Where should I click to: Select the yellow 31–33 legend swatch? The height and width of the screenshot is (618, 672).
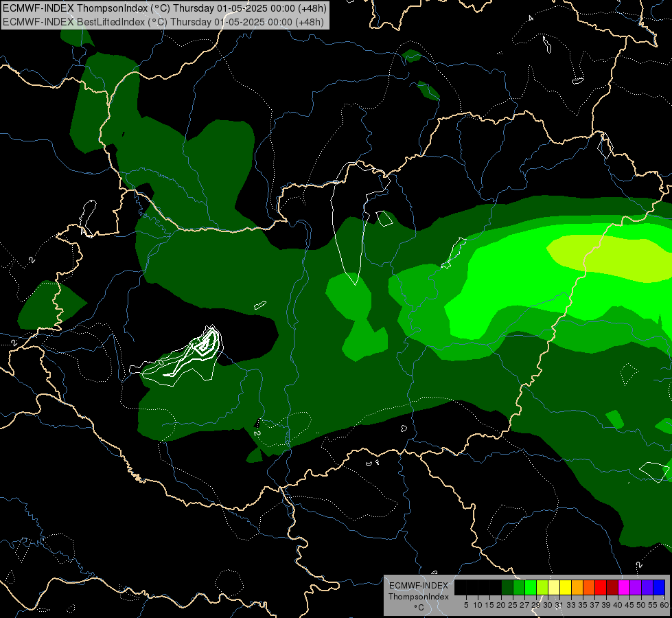click(x=566, y=587)
